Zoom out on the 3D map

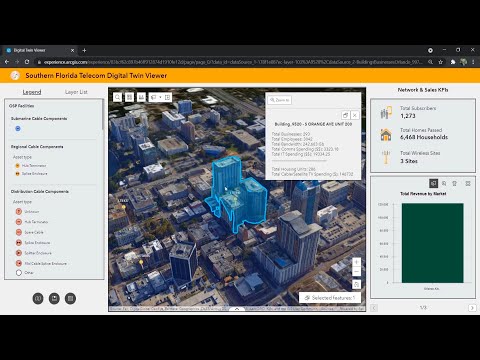pyautogui.click(x=356, y=271)
